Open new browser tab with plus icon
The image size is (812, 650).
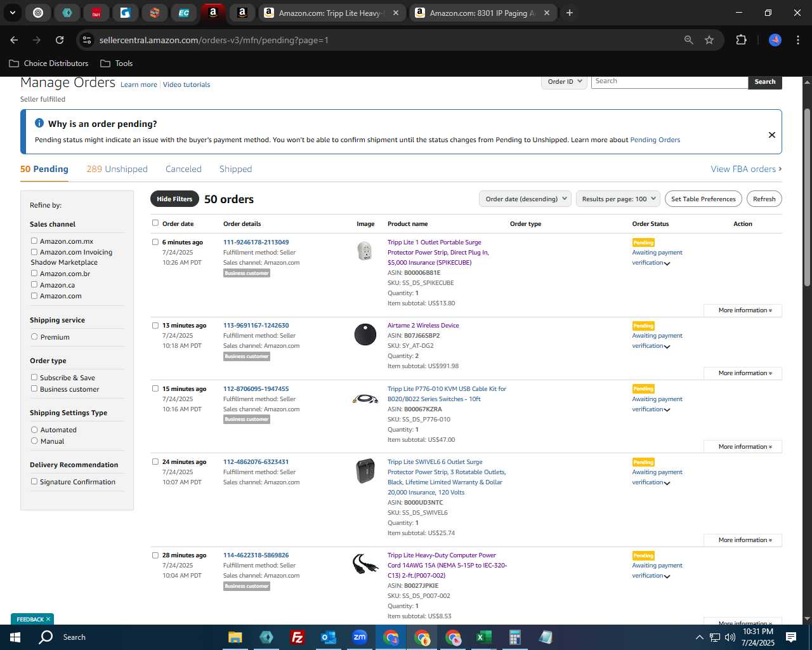click(570, 13)
